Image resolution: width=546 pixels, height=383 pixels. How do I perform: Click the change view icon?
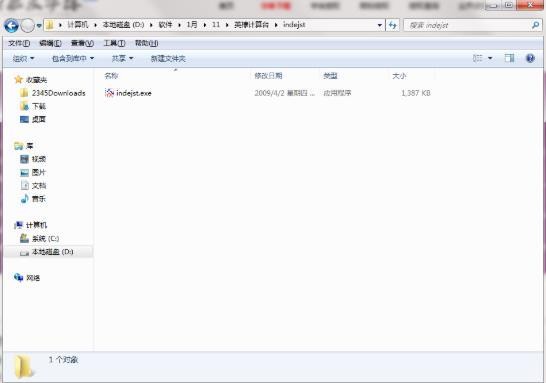[x=477, y=58]
